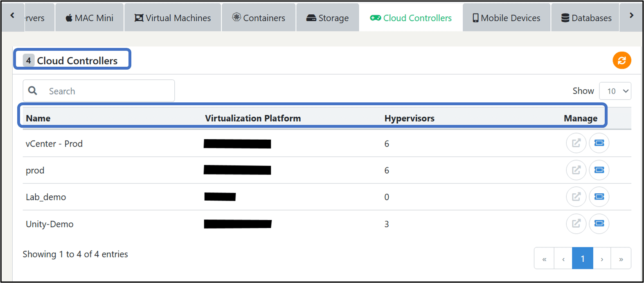Go to first page of results

544,258
